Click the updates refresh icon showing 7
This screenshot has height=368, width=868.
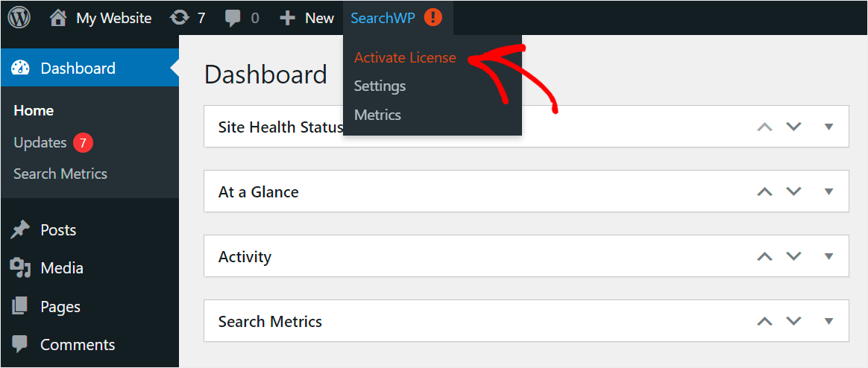tap(180, 19)
